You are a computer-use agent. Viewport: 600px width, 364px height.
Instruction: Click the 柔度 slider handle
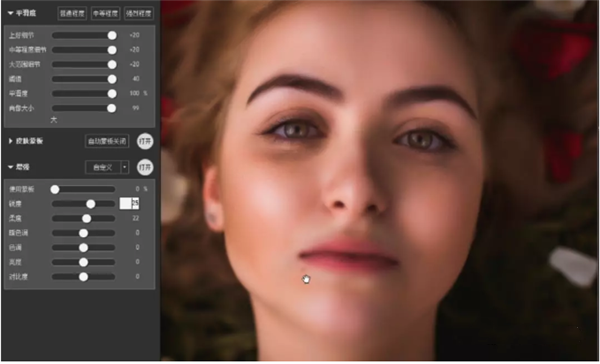(86, 218)
